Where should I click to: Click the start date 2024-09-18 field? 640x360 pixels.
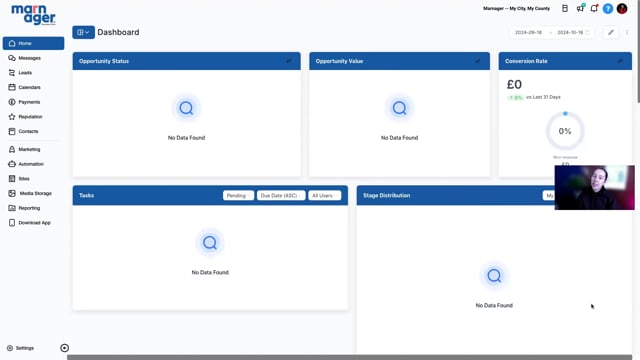(x=528, y=32)
